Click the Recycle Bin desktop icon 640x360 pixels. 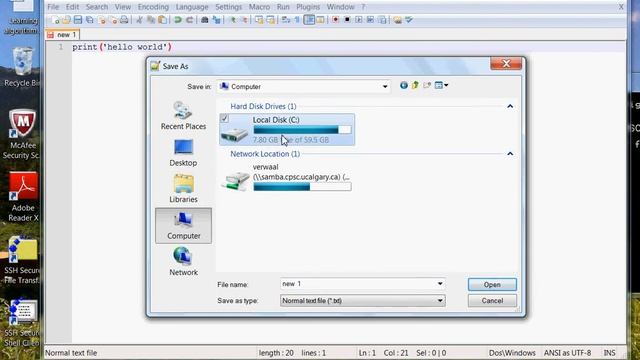[22, 67]
